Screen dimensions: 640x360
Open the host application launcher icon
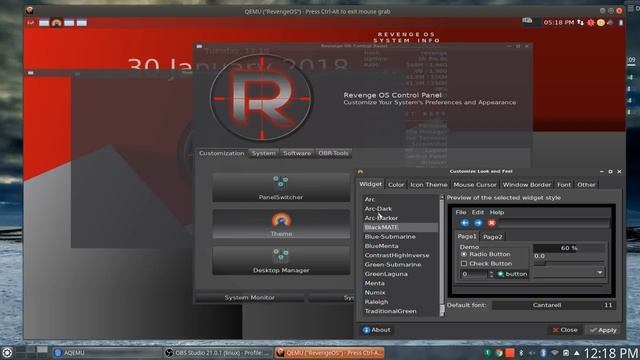pos(7,353)
